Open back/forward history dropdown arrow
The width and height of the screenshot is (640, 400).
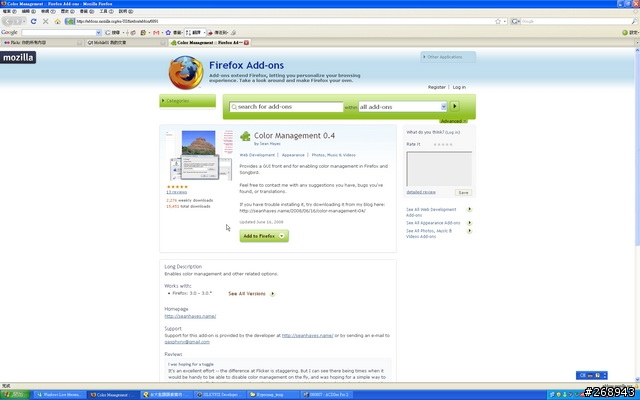[x=24, y=21]
